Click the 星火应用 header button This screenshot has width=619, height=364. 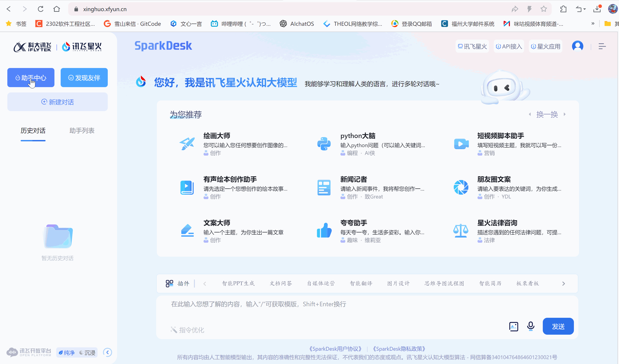click(x=545, y=46)
